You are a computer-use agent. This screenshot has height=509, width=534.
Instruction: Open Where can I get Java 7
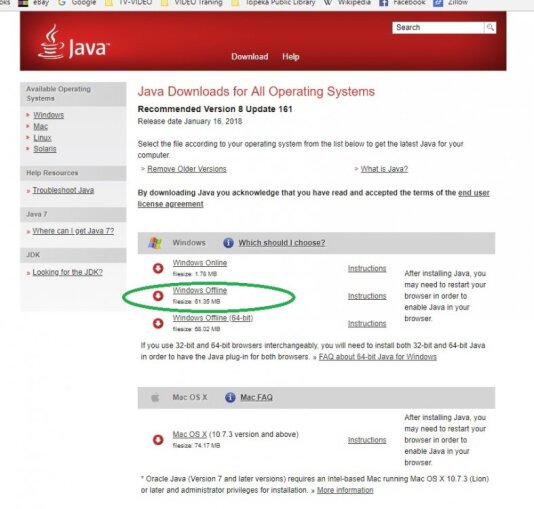(x=73, y=231)
